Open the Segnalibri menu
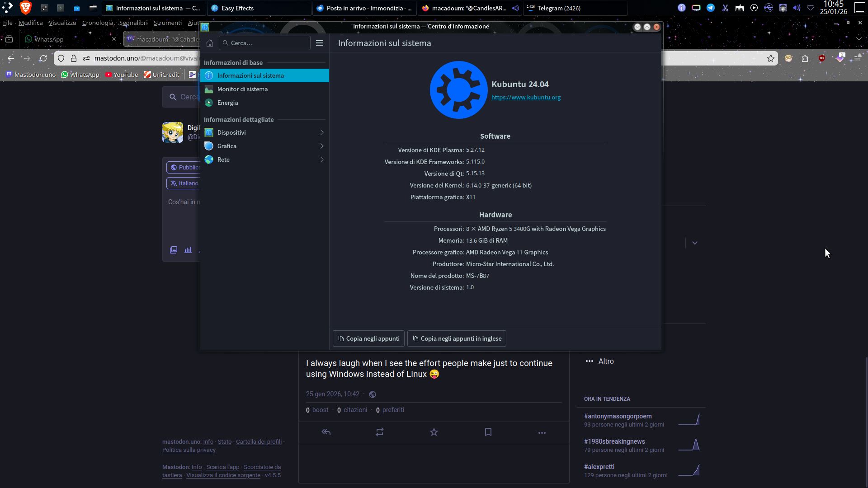The image size is (868, 488). pos(133,23)
